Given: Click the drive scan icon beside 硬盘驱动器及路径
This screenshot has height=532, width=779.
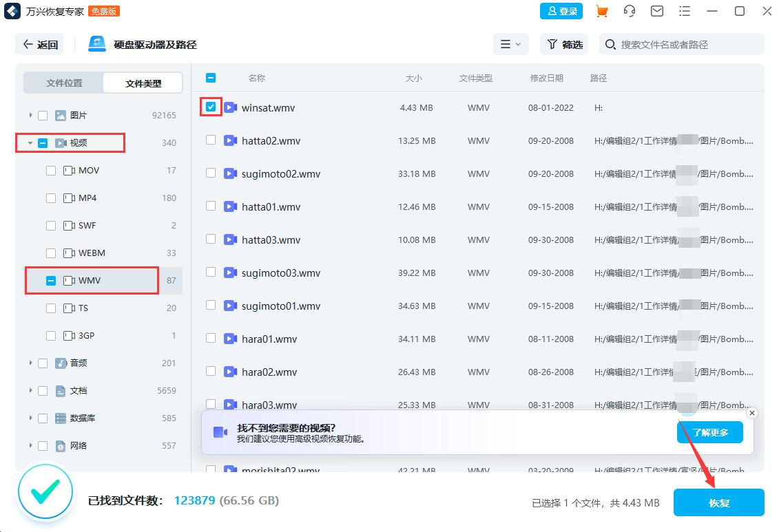Looking at the screenshot, I should click(96, 43).
